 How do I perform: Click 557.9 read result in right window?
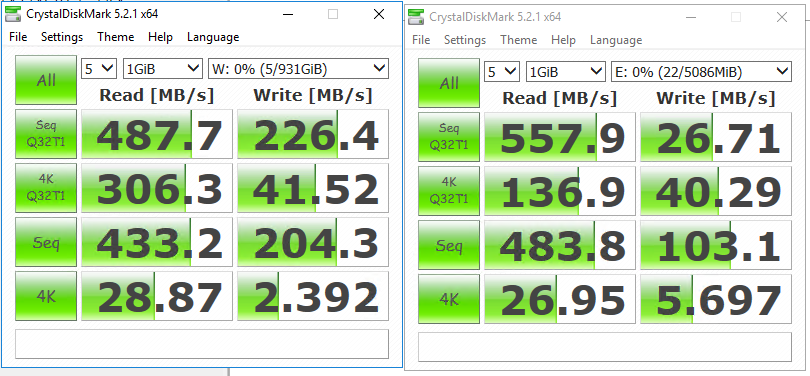tap(560, 137)
